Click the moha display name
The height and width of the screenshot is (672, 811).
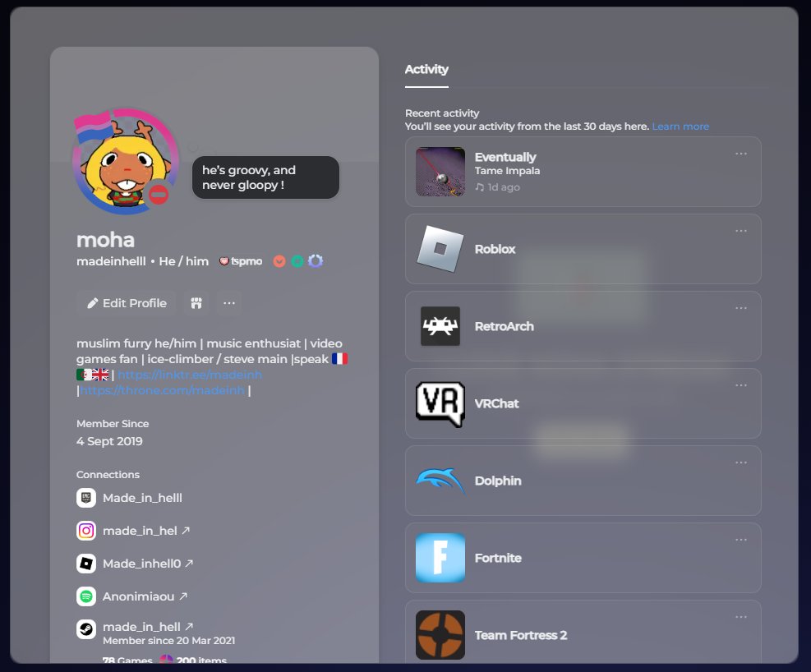[x=105, y=240]
